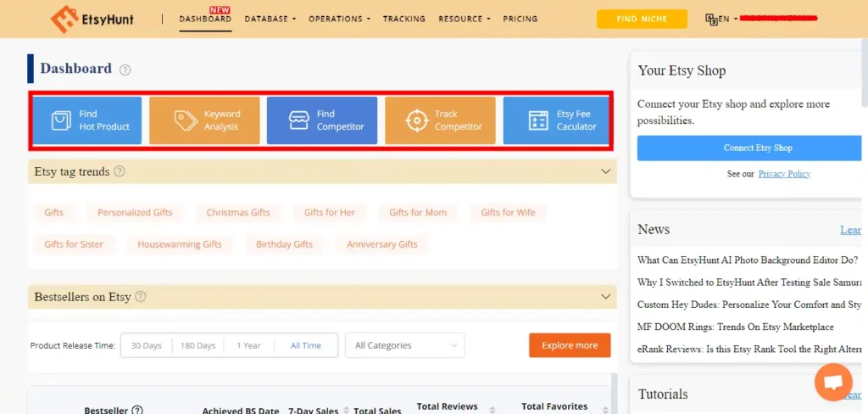Open the Find Competitor tile

click(x=322, y=120)
